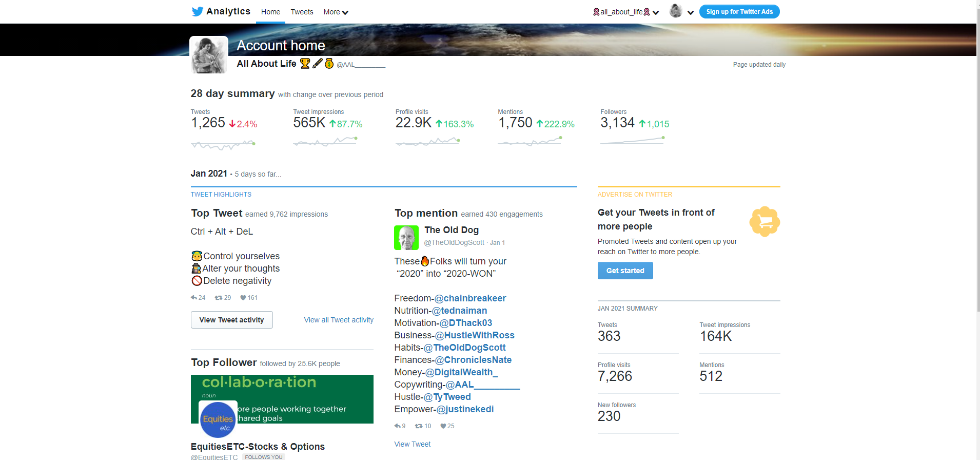Open the @ChroniclesNate mention
Image resolution: width=980 pixels, height=460 pixels.
pos(473,360)
